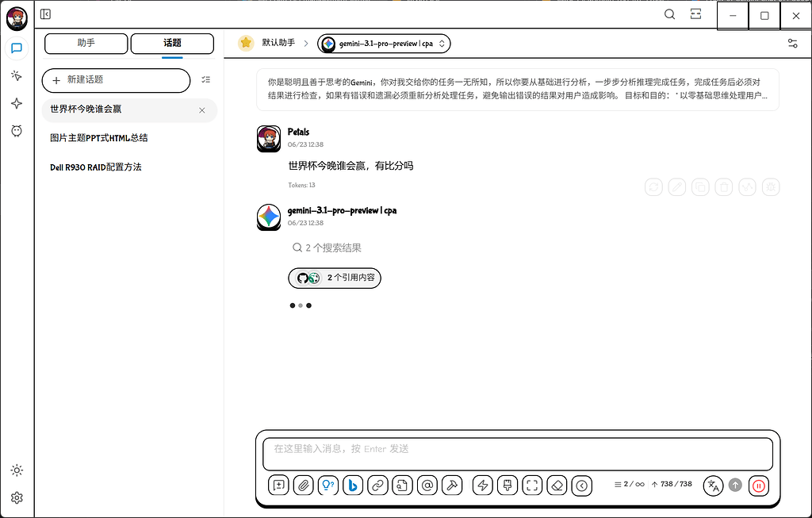Select topic Dell R930 RAID配置方法
The image size is (812, 518).
click(x=129, y=167)
